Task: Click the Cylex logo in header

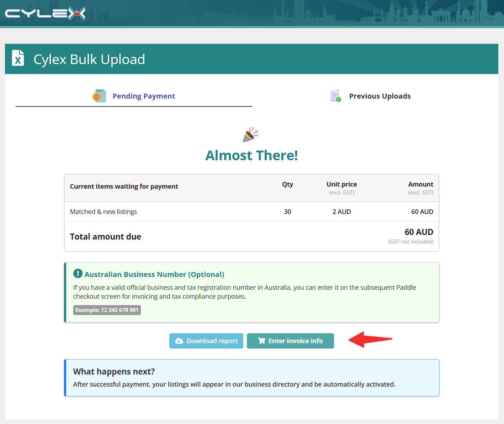Action: [45, 14]
